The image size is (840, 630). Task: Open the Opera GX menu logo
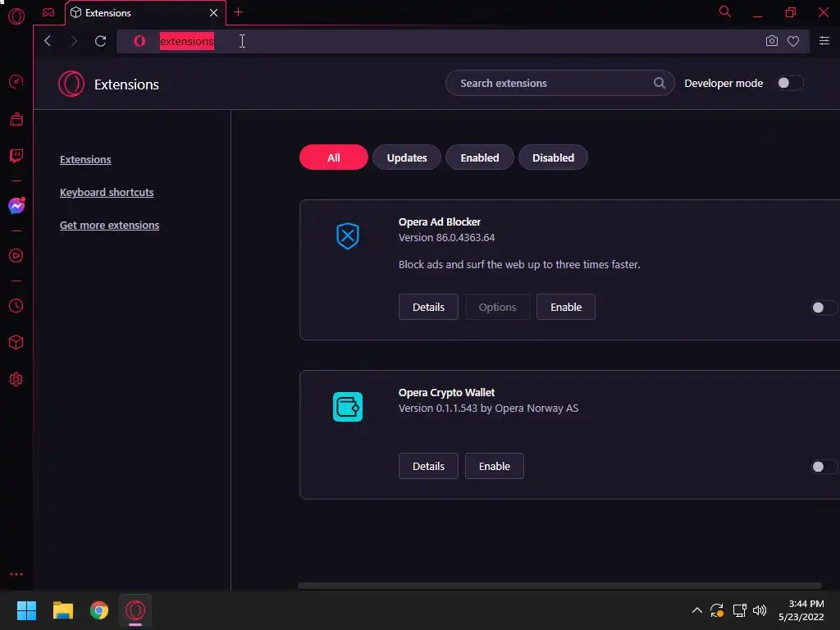point(16,16)
